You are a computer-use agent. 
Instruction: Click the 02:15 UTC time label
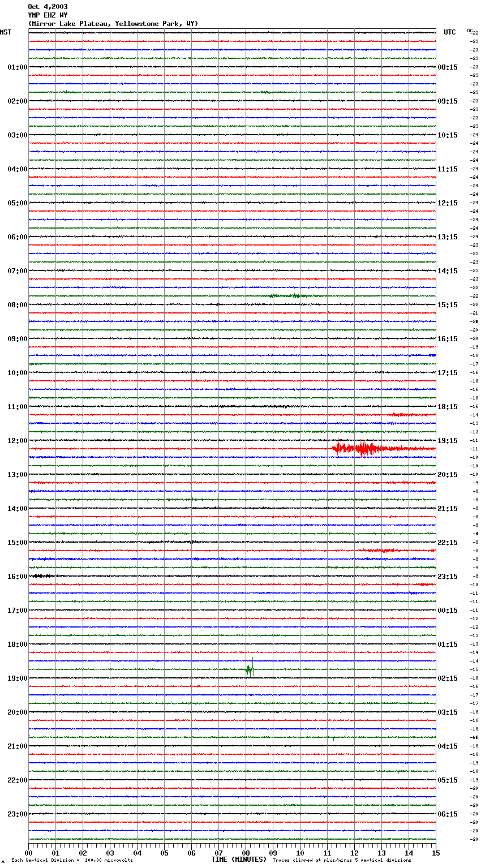pyautogui.click(x=448, y=678)
